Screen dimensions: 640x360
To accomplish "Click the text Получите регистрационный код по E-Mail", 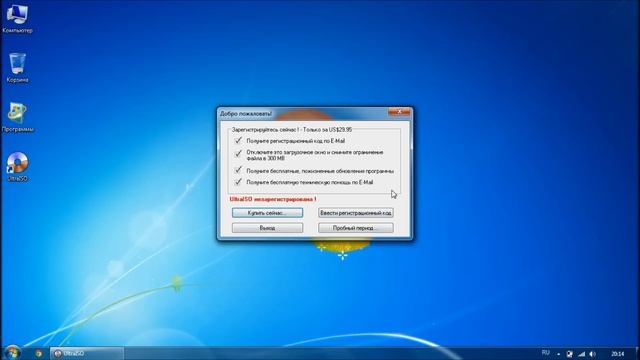I will [296, 141].
